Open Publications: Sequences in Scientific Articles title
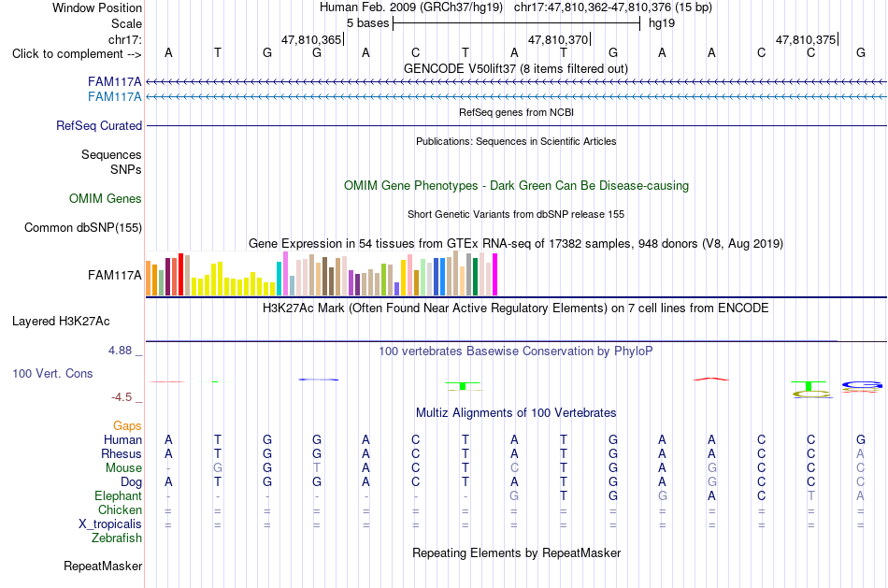Image resolution: width=888 pixels, height=588 pixels. [516, 141]
